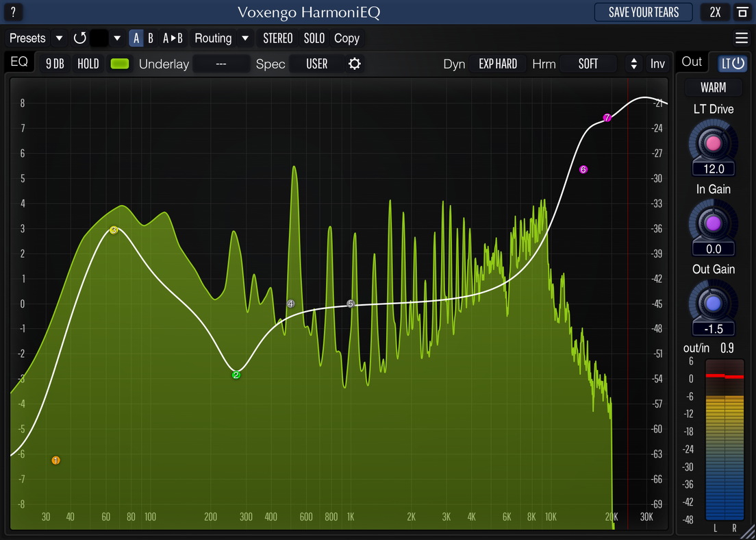
Task: Click the up-down stepper arrows beside SOFT
Action: coord(633,64)
